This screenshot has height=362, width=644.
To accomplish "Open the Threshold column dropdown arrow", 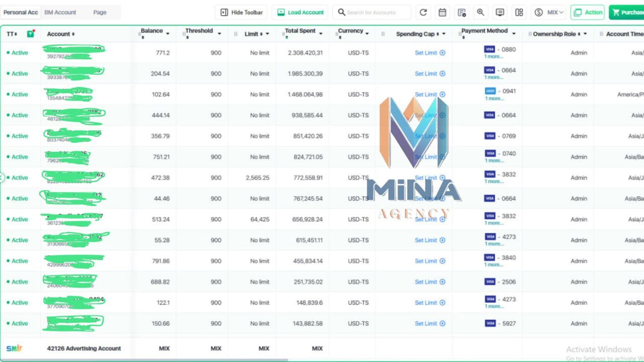I will 219,34.
